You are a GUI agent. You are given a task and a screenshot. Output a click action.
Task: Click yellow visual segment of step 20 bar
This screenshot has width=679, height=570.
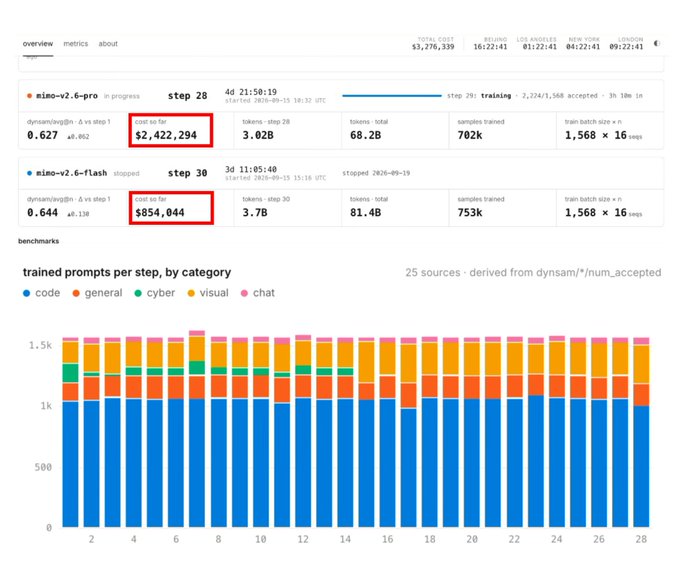[472, 359]
